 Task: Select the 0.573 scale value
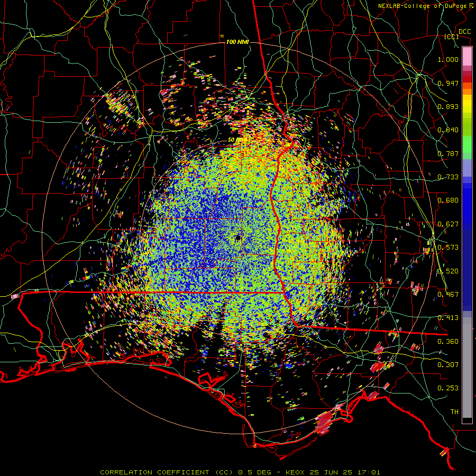click(448, 248)
